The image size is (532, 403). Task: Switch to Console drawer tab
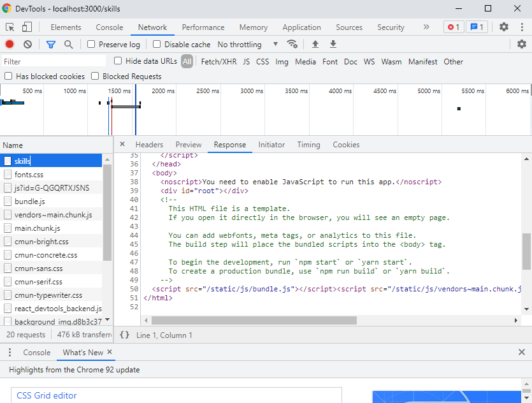tap(37, 353)
